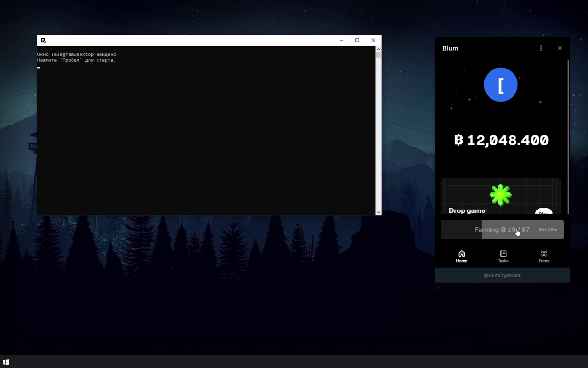
Task: Click the 05h 20m farming timer
Action: click(x=548, y=230)
